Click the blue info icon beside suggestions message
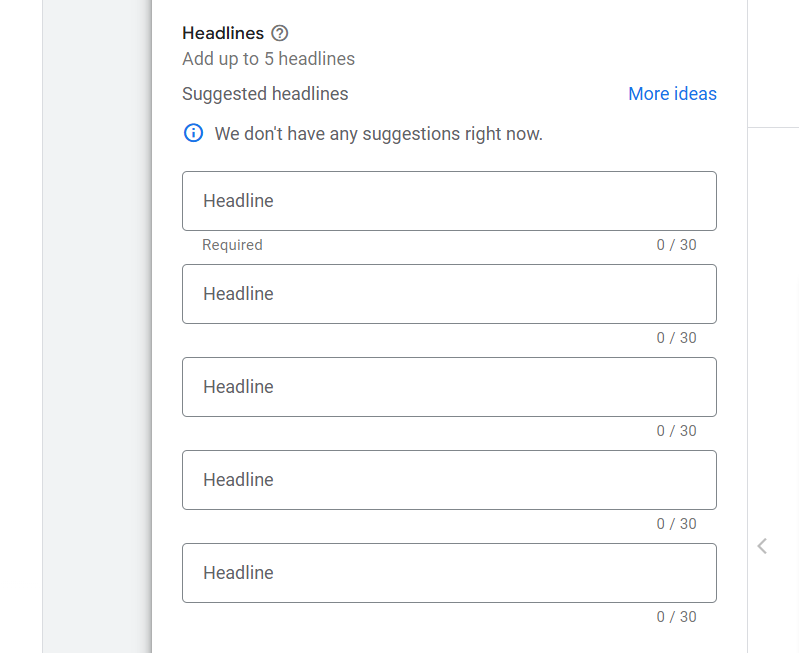Viewport: 799px width, 653px height. (x=193, y=133)
